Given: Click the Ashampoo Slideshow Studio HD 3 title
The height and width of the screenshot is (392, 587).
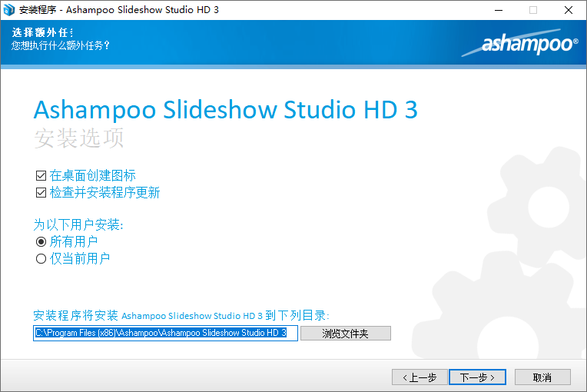Looking at the screenshot, I should click(x=225, y=110).
